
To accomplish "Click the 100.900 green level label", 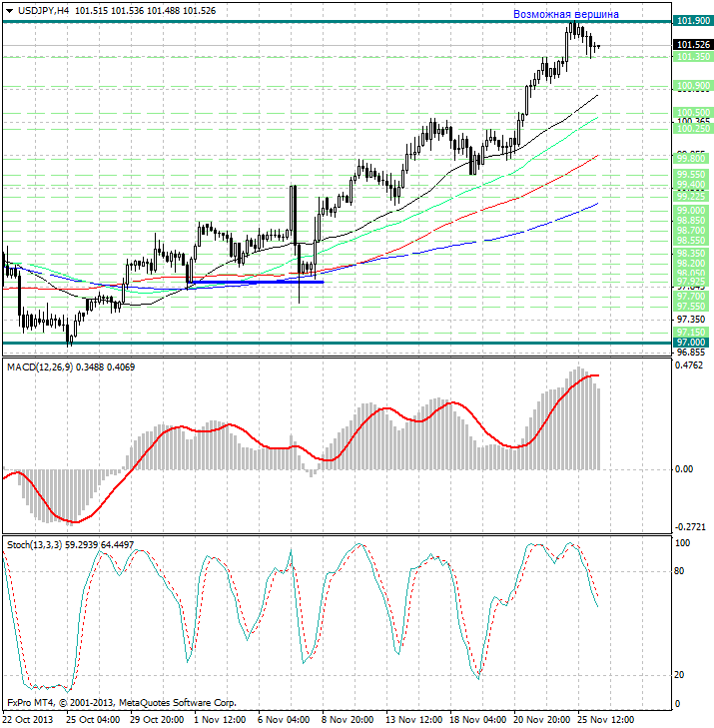I will tap(692, 86).
